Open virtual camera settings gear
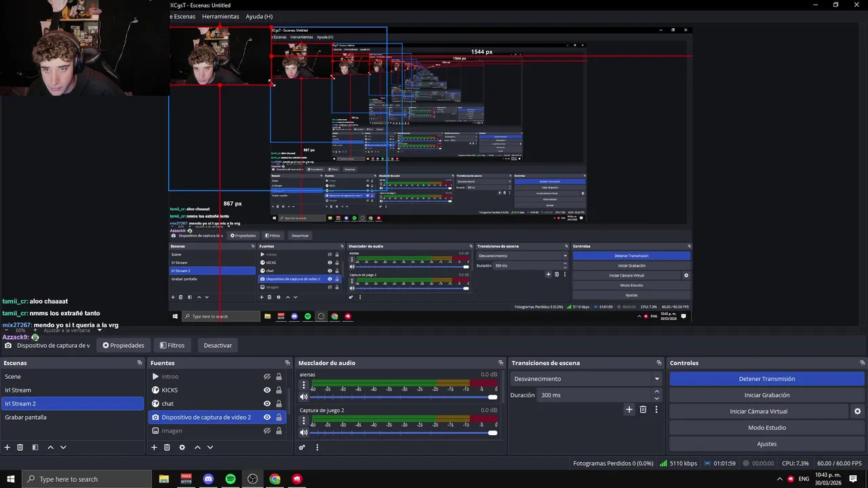868x488 pixels. click(857, 411)
